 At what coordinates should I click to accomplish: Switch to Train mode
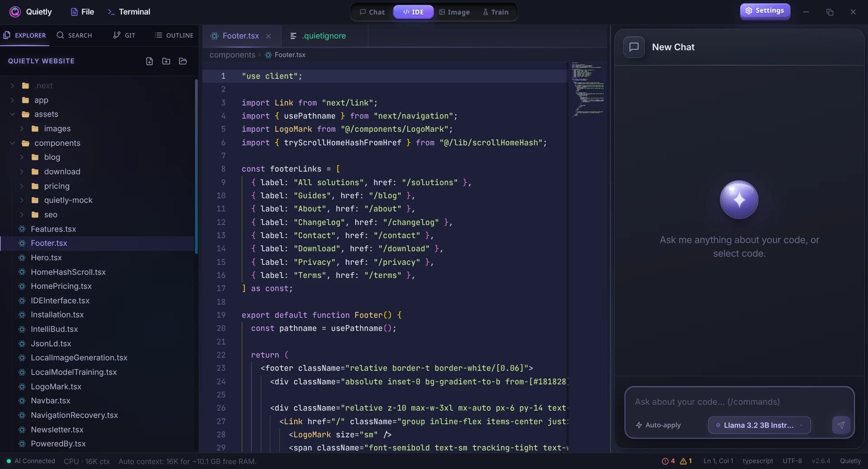click(x=496, y=12)
